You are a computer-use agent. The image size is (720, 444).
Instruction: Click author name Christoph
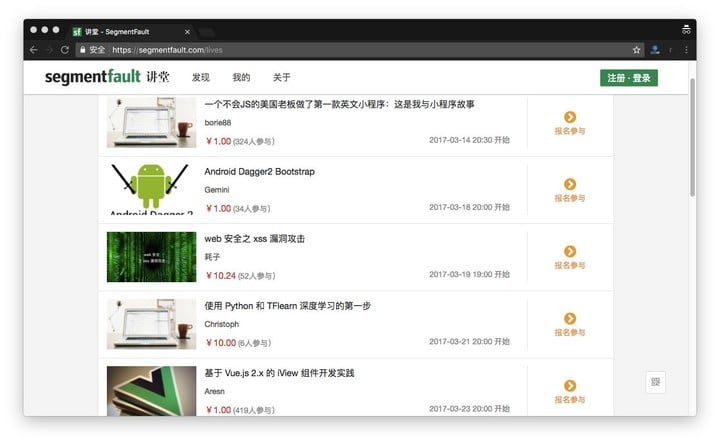(x=222, y=324)
